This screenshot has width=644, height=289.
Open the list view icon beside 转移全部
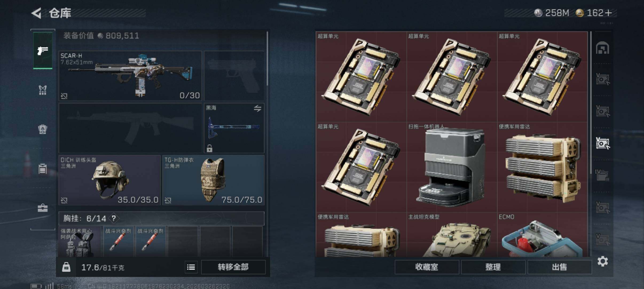(191, 267)
